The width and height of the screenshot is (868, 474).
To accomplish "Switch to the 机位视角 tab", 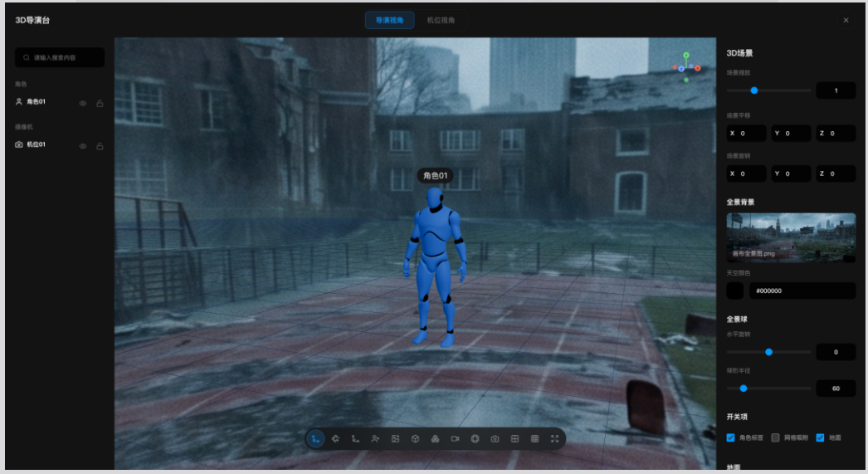I will point(441,20).
